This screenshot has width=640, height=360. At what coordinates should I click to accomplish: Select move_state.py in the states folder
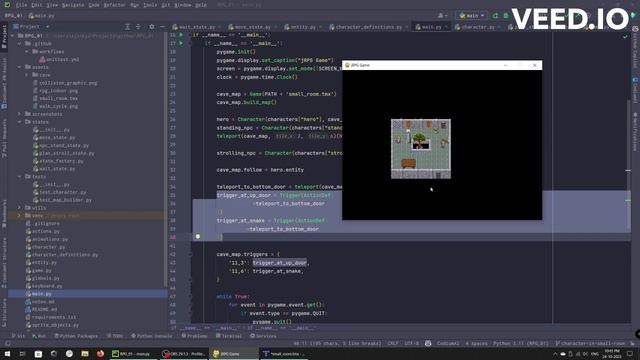(54, 138)
